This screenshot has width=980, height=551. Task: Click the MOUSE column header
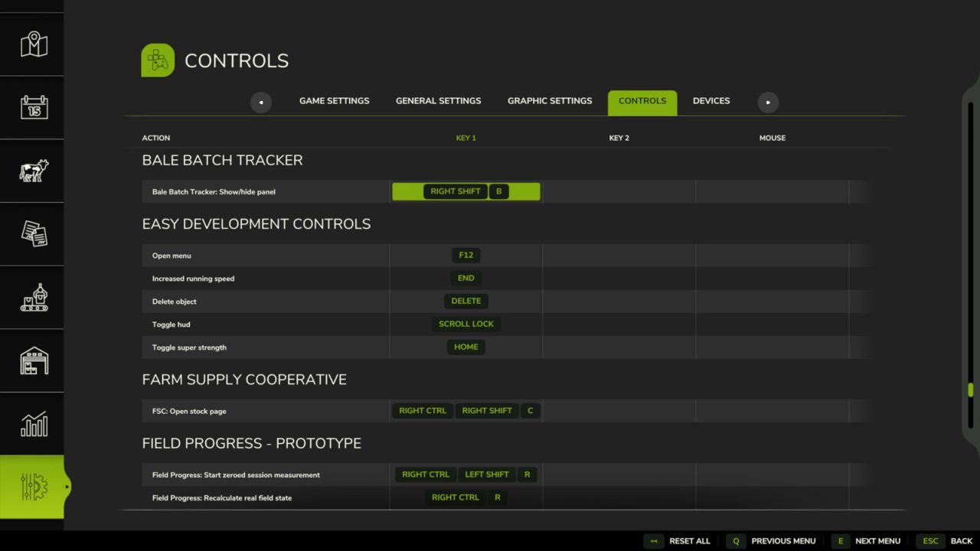(773, 138)
